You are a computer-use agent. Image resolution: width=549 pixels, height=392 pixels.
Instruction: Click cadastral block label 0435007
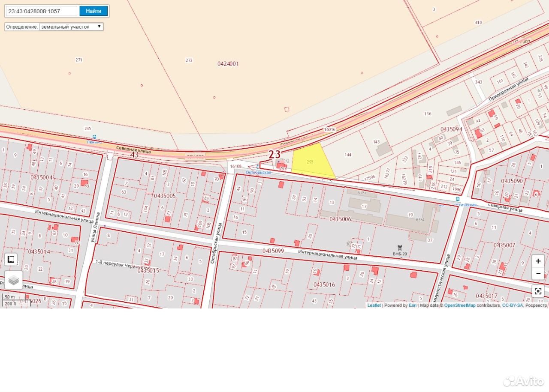504,245
